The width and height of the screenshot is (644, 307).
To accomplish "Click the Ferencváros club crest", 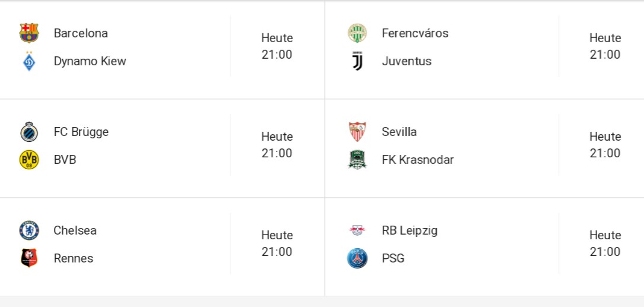I will pyautogui.click(x=357, y=33).
